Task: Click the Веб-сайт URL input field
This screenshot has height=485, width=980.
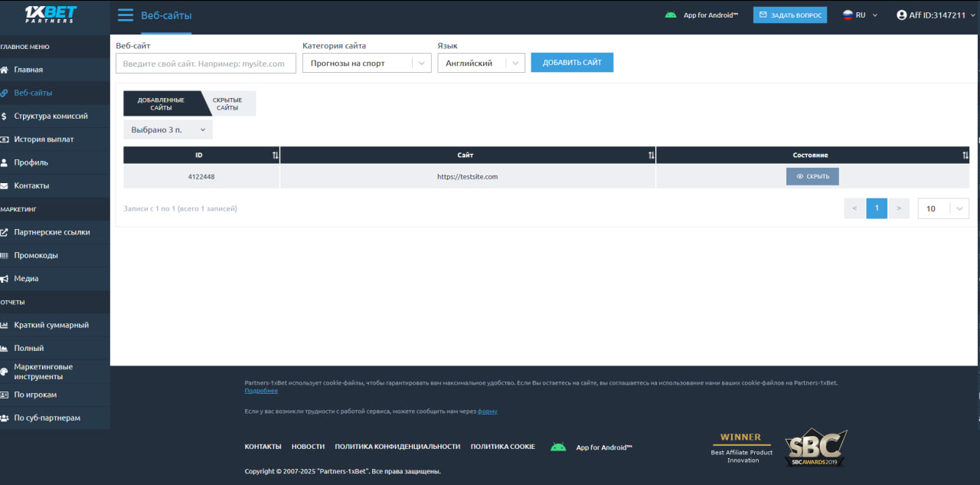Action: 205,64
